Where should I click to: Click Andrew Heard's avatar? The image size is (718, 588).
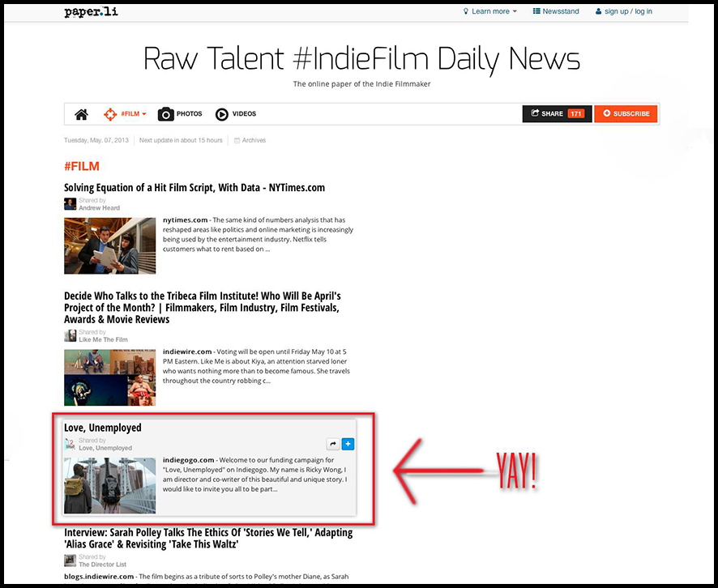[70, 203]
